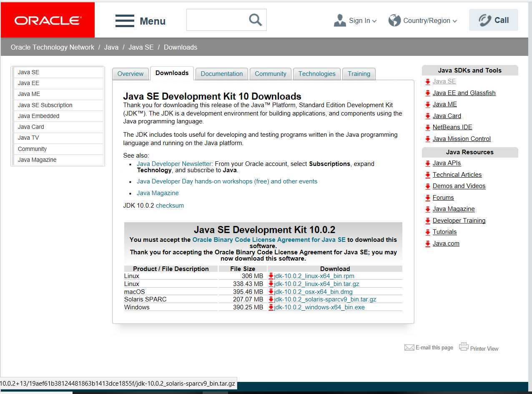Switch to the Community tab
Image resolution: width=532 pixels, height=394 pixels.
pos(271,74)
